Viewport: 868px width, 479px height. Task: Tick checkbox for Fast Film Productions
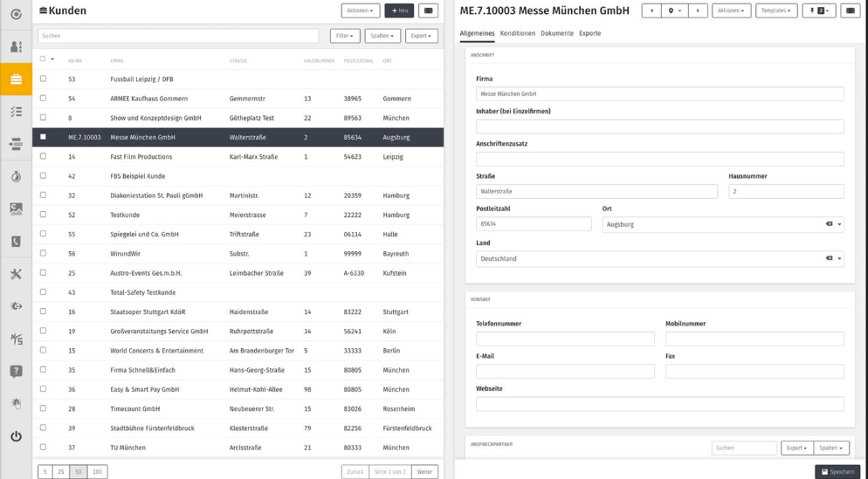pyautogui.click(x=43, y=156)
